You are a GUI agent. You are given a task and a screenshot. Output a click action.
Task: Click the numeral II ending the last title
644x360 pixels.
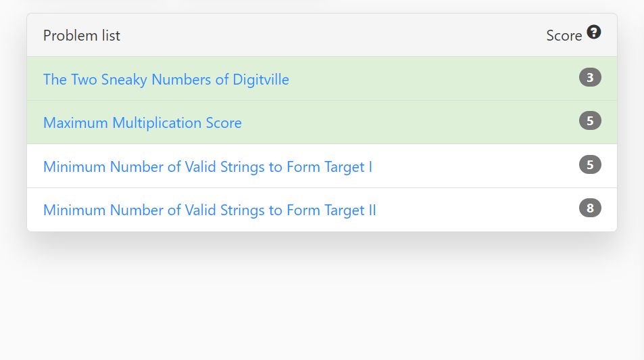coord(372,210)
